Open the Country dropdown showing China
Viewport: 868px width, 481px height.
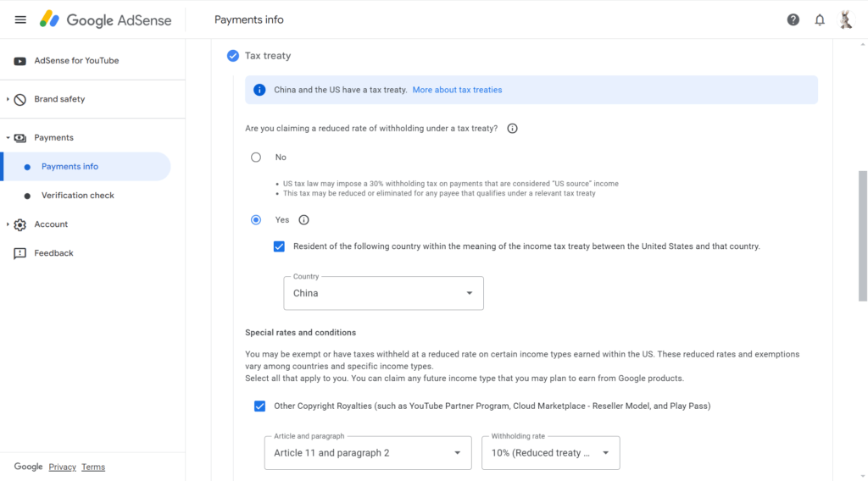(383, 293)
